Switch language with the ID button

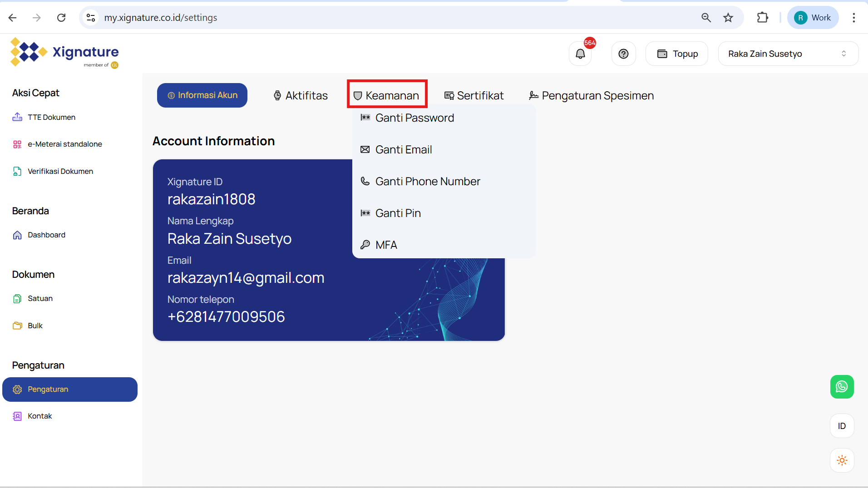pyautogui.click(x=842, y=426)
